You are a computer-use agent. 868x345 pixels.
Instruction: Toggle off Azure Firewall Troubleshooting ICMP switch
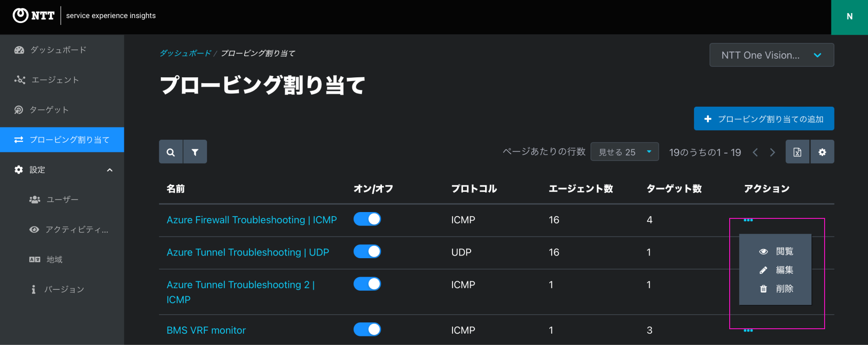coord(367,219)
